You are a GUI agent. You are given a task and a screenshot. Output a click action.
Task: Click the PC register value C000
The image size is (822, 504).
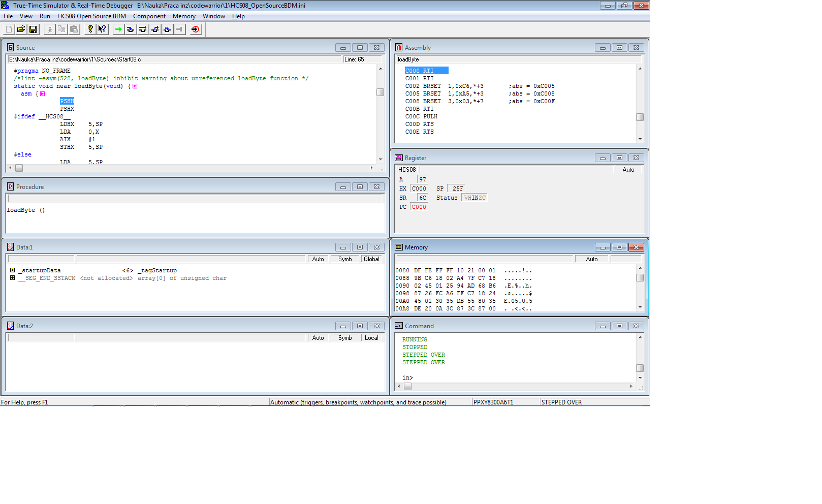419,207
